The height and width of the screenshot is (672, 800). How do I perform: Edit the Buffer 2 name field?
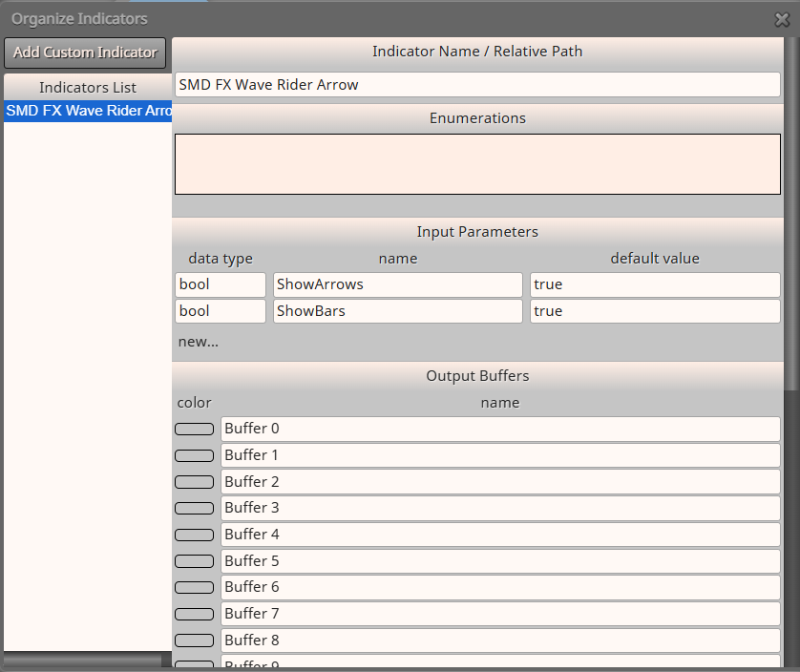tap(500, 482)
